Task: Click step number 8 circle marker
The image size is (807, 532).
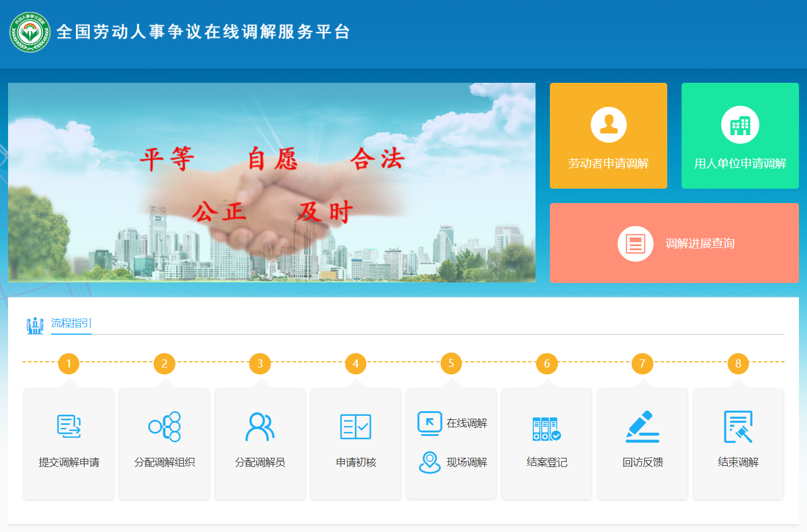Action: coord(738,363)
